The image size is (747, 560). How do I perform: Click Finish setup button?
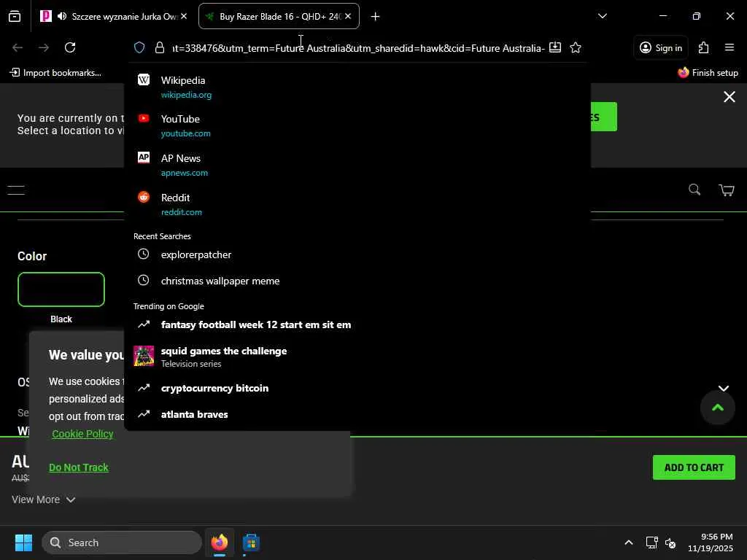pos(708,73)
